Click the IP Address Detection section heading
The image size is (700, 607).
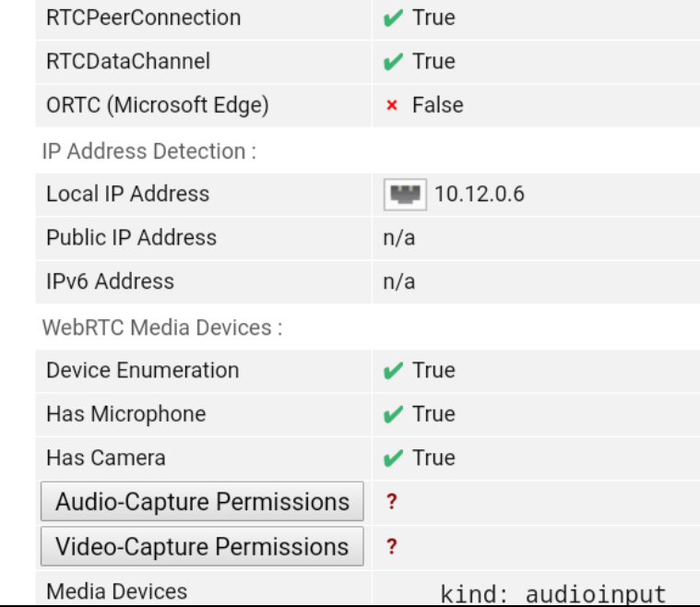coord(149,151)
